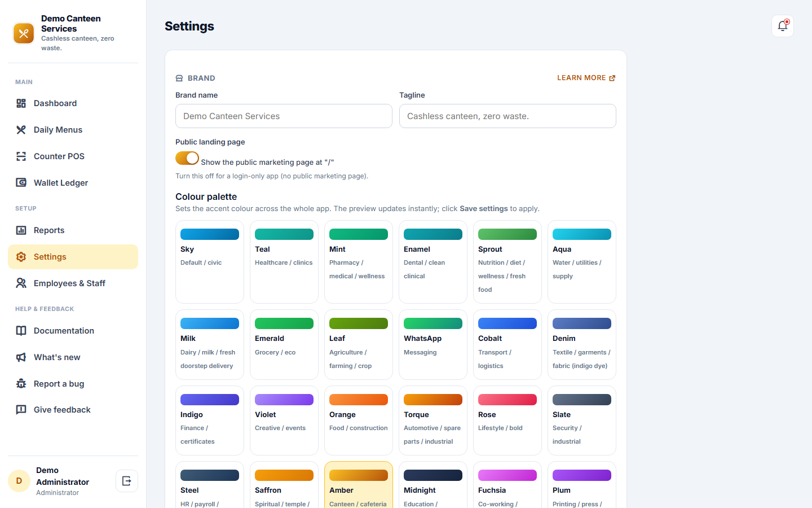Select the Teal colour palette
The image size is (812, 508).
[284, 262]
